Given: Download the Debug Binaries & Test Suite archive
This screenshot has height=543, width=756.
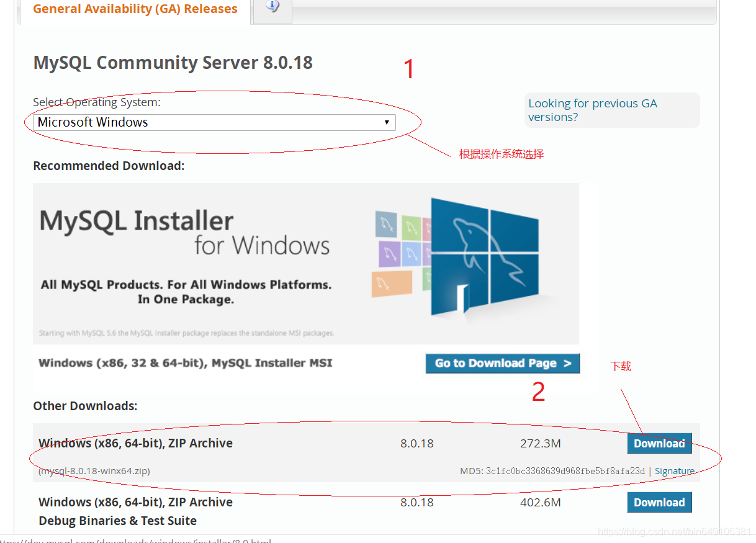Looking at the screenshot, I should pos(659,503).
